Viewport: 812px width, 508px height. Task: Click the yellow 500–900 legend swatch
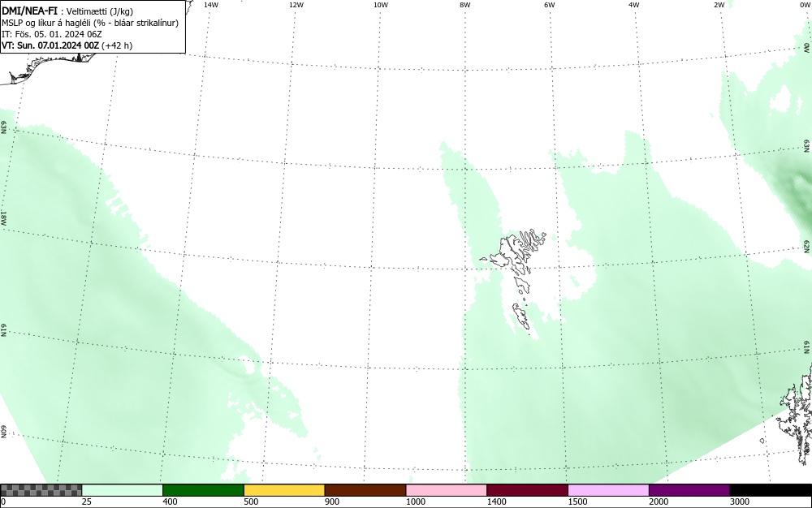(x=284, y=490)
